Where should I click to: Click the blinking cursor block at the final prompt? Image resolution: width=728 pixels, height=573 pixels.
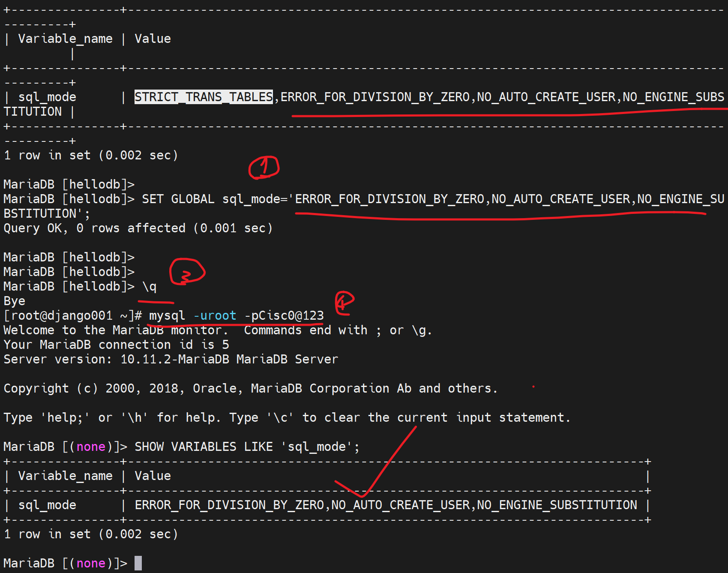click(x=138, y=563)
